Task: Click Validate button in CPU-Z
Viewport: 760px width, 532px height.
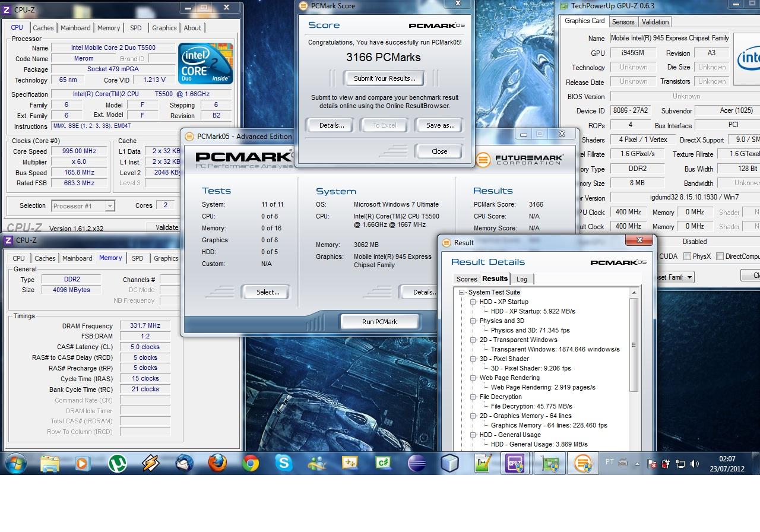Action: pos(167,227)
